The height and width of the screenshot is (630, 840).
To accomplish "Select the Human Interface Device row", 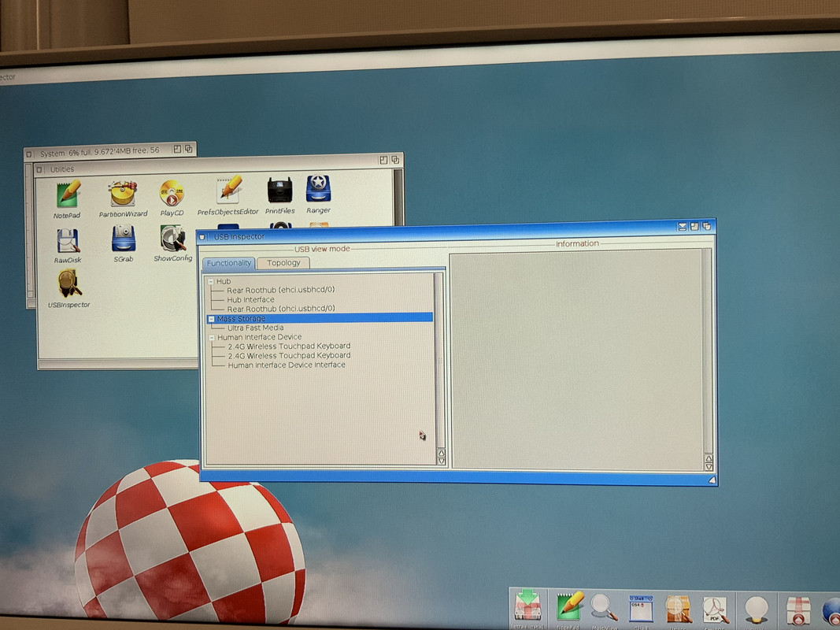I will (x=259, y=337).
